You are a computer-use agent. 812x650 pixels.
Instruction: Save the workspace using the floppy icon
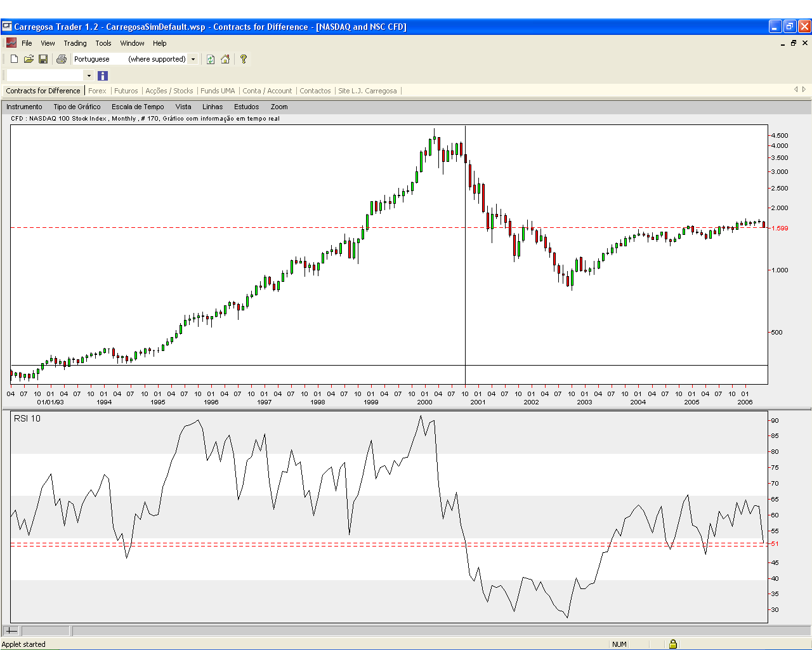43,59
